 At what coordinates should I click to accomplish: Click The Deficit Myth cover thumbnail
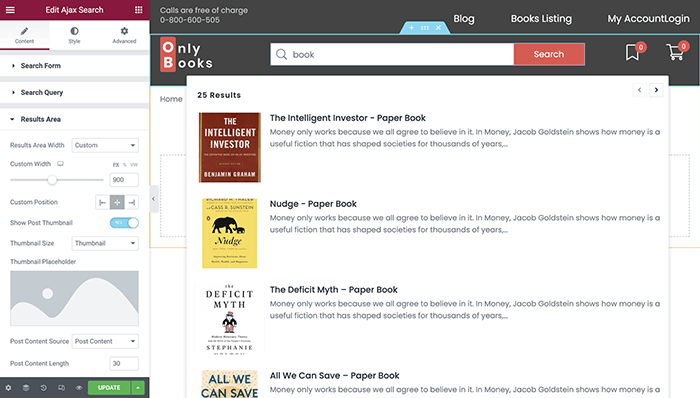click(229, 319)
